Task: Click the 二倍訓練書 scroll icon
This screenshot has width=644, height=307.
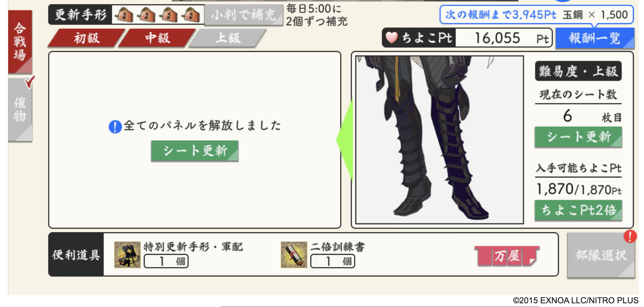Action: click(x=294, y=254)
